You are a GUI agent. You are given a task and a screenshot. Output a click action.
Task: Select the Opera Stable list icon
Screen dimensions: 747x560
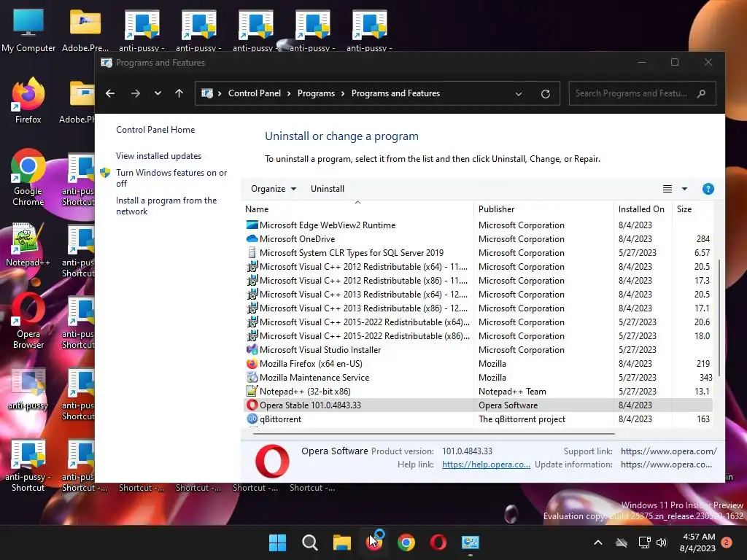252,405
